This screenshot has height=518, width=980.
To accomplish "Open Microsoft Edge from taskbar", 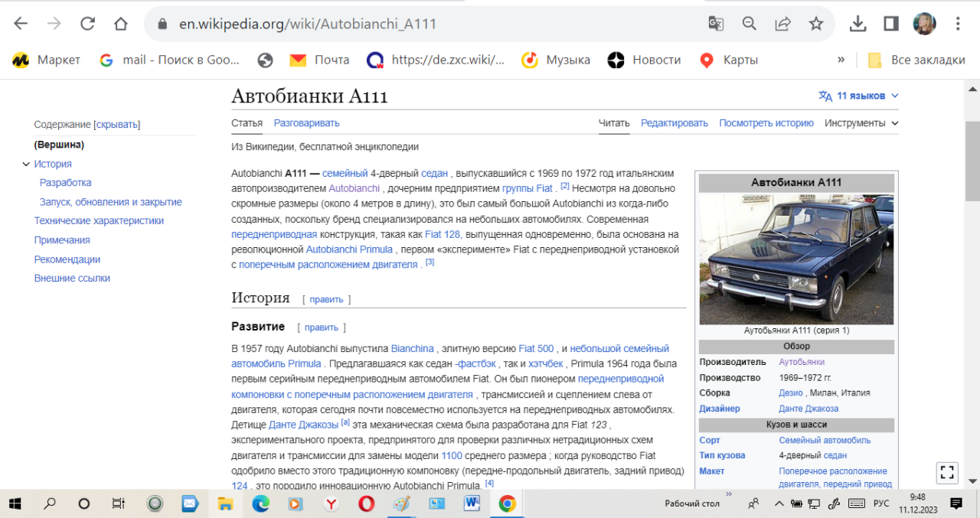I will pyautogui.click(x=260, y=503).
